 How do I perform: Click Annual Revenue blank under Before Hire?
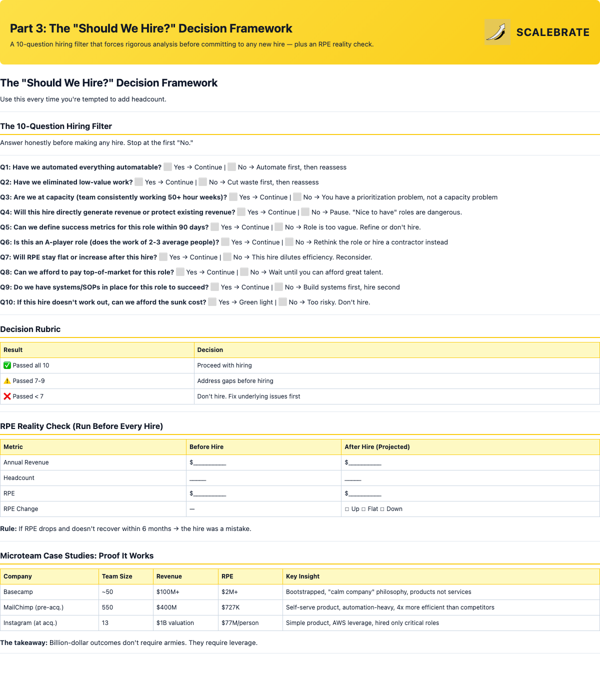coord(208,462)
